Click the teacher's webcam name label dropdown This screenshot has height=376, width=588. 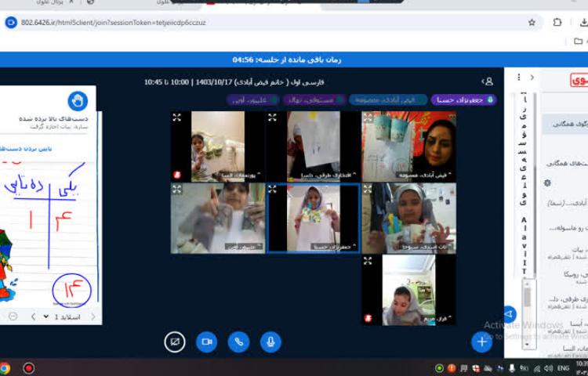pyautogui.click(x=424, y=175)
